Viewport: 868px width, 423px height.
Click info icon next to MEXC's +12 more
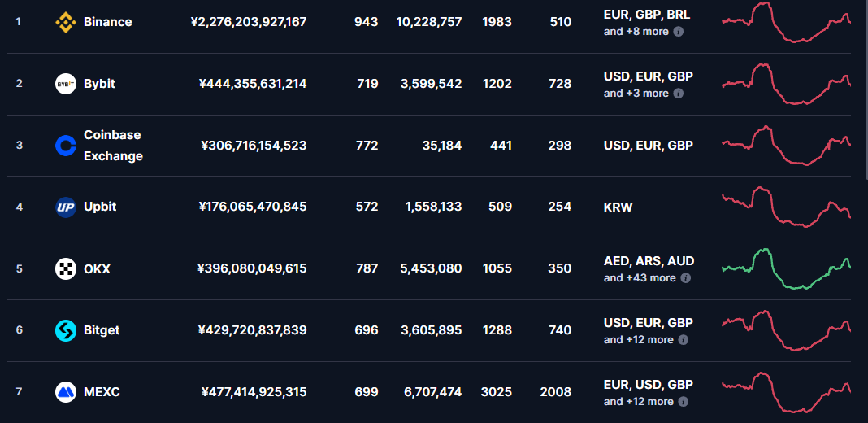[x=684, y=401]
